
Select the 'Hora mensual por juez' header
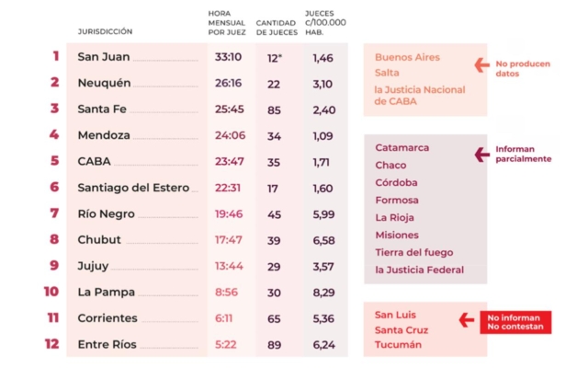[x=227, y=22]
